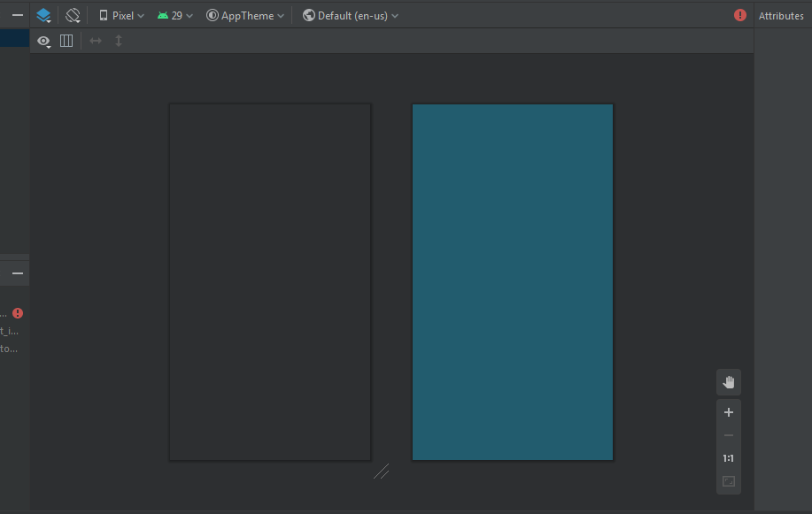
Task: Open the design surface layers selector
Action: (x=43, y=16)
